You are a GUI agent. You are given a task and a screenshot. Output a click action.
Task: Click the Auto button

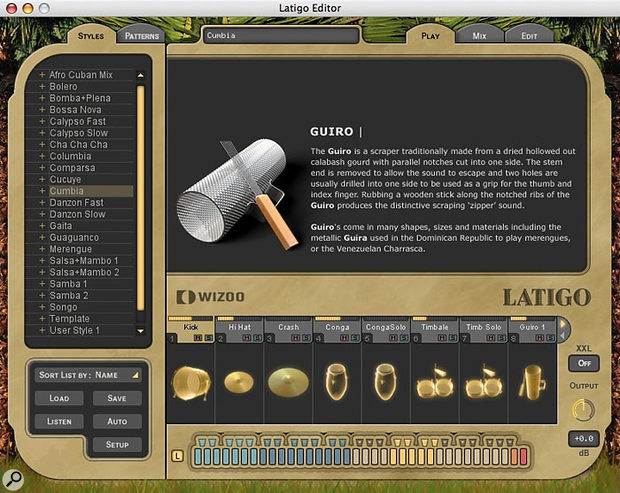117,421
